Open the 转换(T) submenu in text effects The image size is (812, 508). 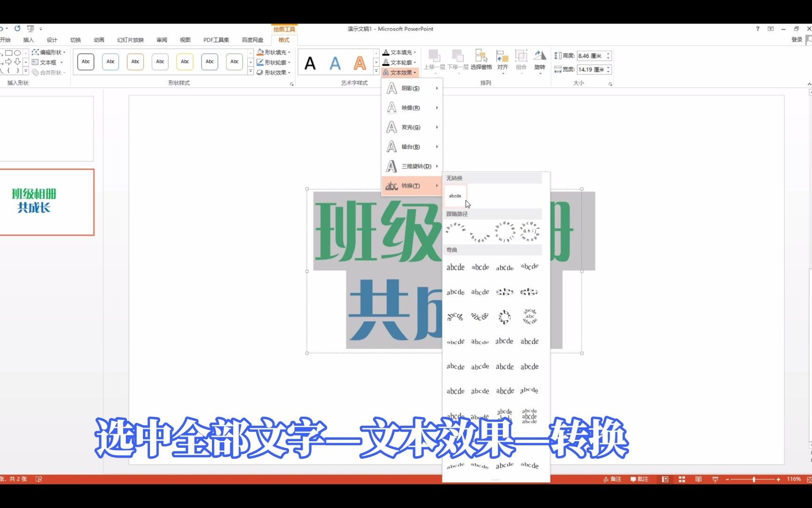410,186
